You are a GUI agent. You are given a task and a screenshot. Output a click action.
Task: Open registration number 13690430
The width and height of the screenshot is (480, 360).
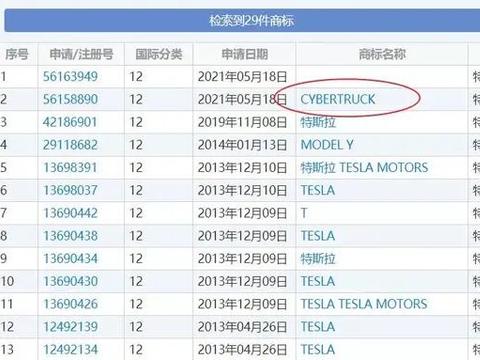pos(70,281)
